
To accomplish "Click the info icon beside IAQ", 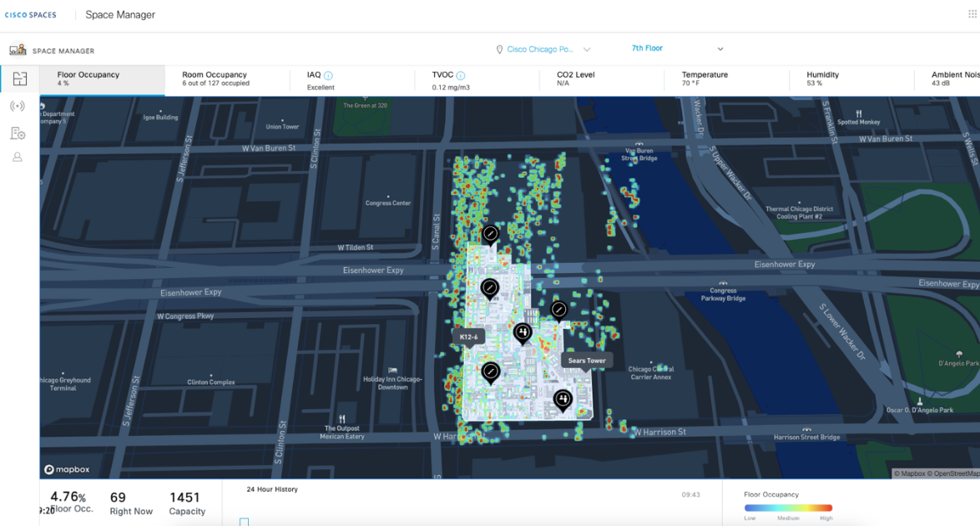I will coord(328,75).
